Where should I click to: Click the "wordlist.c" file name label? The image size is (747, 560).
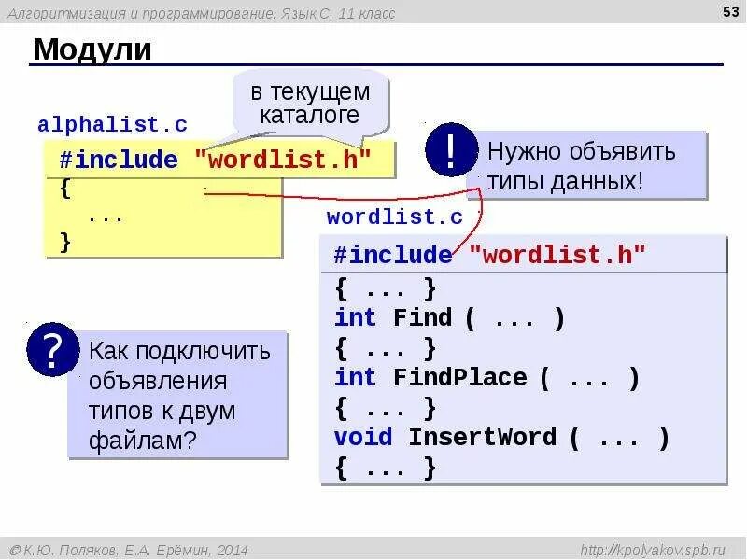[x=394, y=217]
